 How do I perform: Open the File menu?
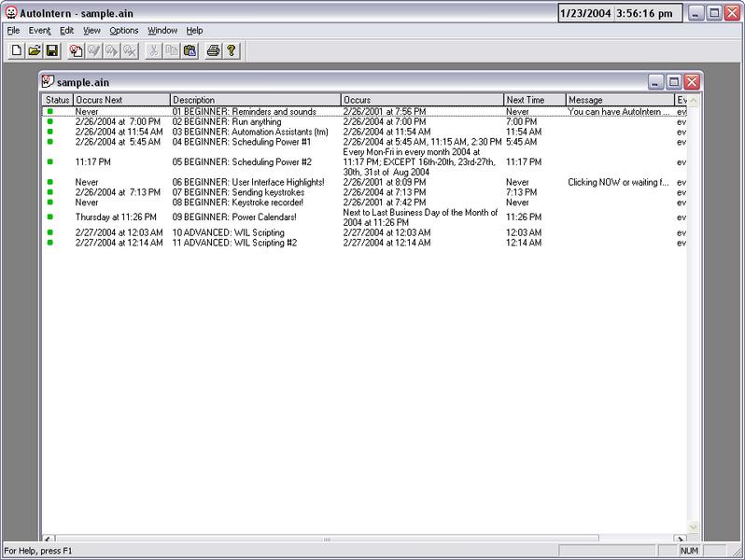click(13, 31)
